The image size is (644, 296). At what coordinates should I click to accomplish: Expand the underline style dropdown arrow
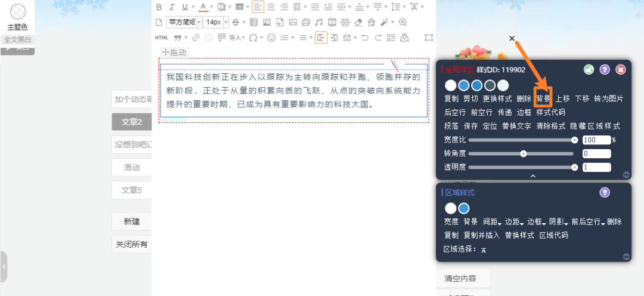click(x=193, y=7)
